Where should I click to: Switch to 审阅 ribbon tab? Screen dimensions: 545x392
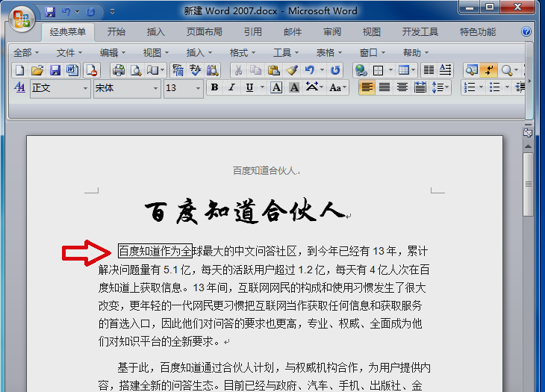click(x=332, y=32)
